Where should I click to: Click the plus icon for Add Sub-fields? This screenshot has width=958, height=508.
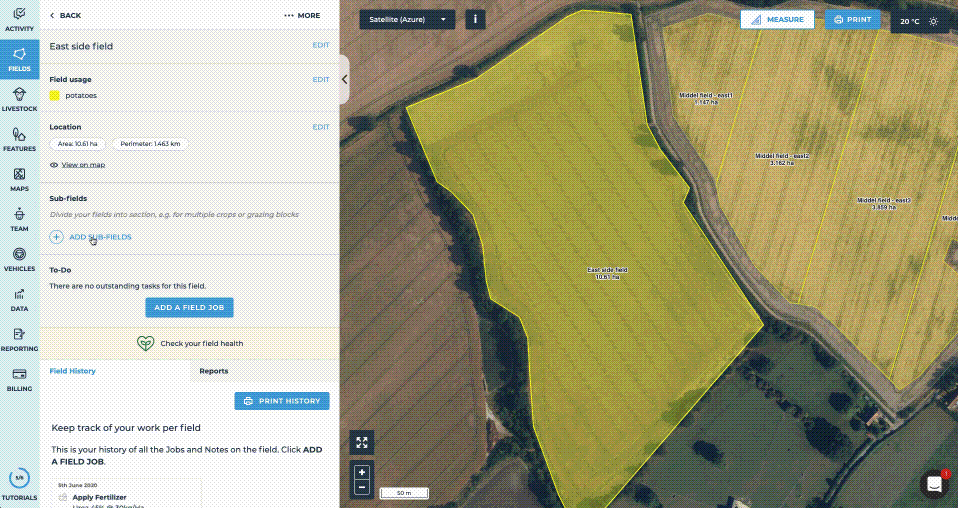click(x=56, y=237)
